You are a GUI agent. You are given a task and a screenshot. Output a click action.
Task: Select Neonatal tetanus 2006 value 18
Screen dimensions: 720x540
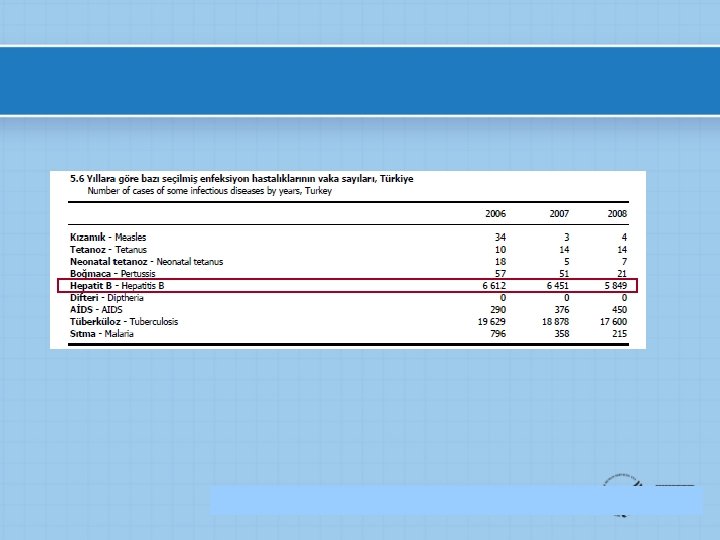click(500, 262)
